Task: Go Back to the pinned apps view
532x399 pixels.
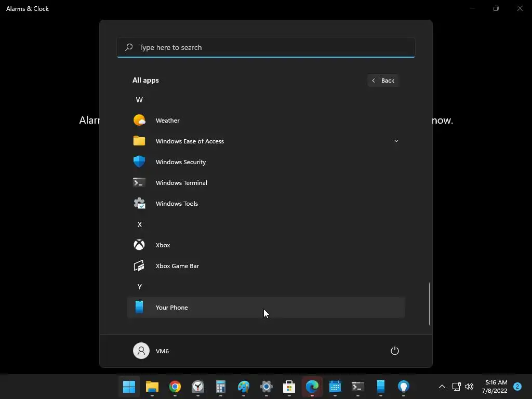Action: pos(383,81)
